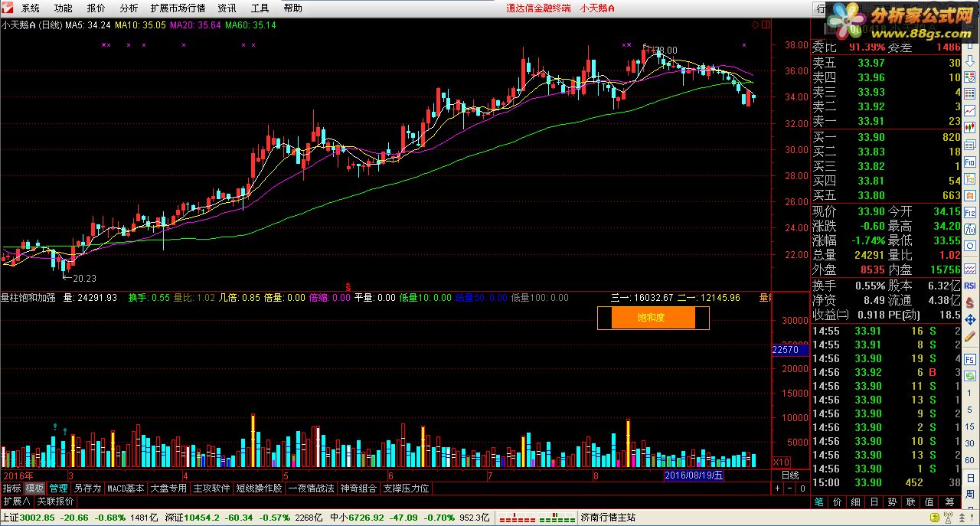Open the 关联报价 tab
The width and height of the screenshot is (980, 526).
[56, 501]
